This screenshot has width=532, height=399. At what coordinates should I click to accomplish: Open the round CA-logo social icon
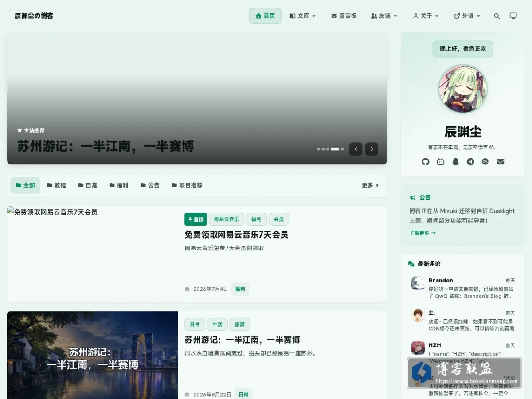485,162
